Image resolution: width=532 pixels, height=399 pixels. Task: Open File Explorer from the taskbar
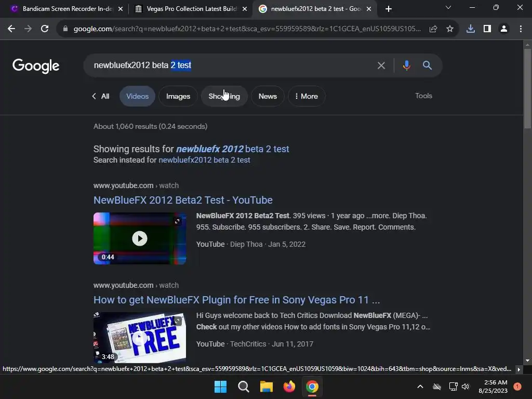tap(267, 387)
